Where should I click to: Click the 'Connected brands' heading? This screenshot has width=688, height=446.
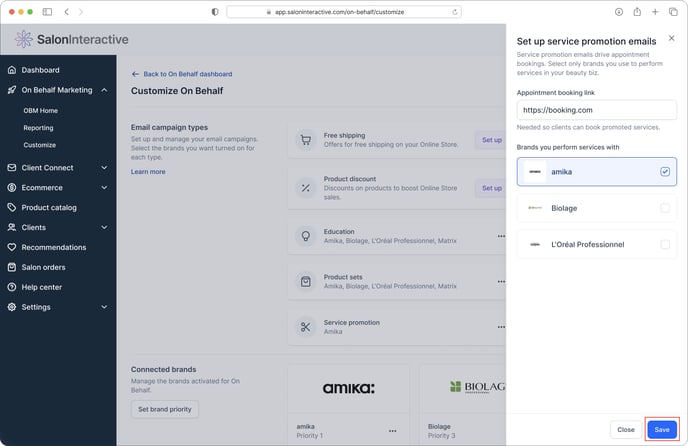pos(164,370)
